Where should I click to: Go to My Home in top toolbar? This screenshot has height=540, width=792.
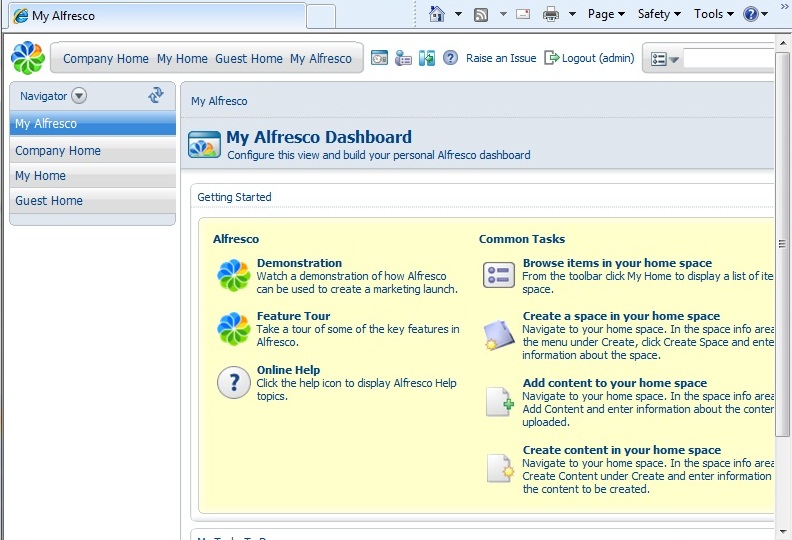182,59
